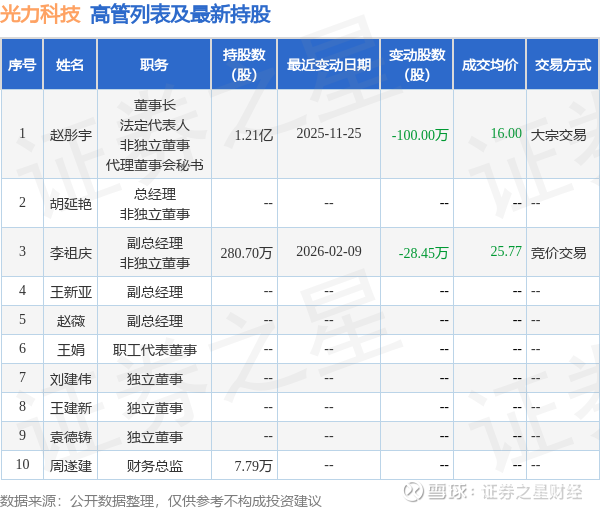Select the 职务 column header
This screenshot has width=600, height=510.
(154, 65)
